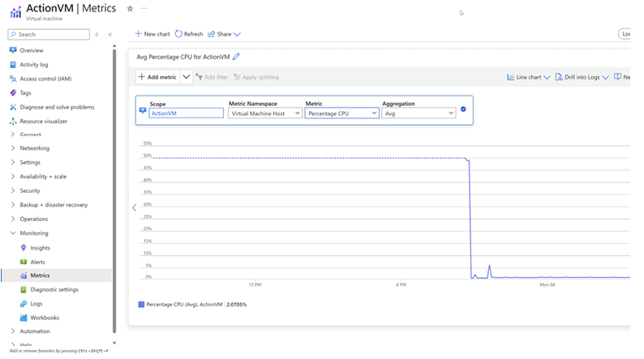Image resolution: width=644 pixels, height=359 pixels.
Task: Click the favorite star icon beside Metrics title
Action: 130,9
